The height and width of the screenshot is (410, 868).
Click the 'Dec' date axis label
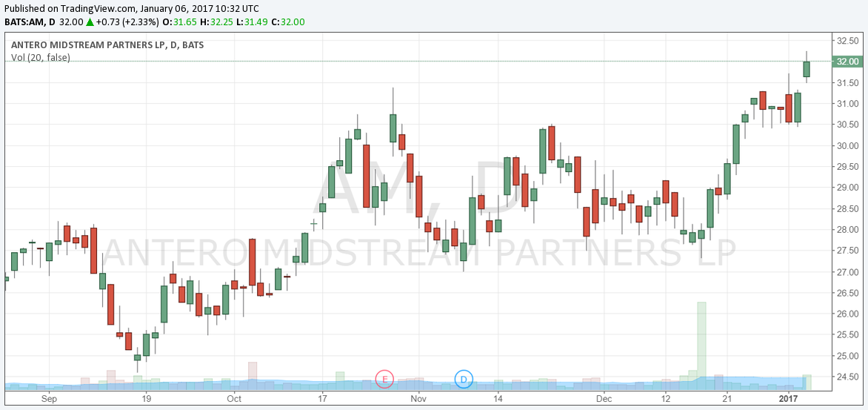(604, 398)
